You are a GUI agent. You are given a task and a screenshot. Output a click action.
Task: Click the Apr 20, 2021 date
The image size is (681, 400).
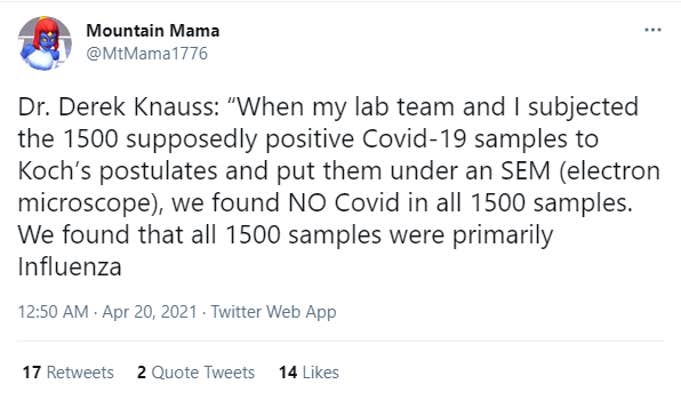142,312
